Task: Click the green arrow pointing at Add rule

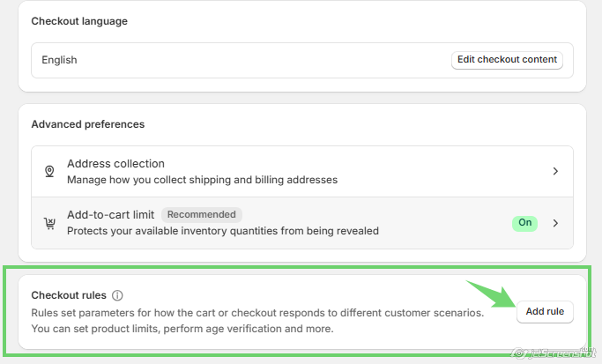Action: (x=492, y=294)
